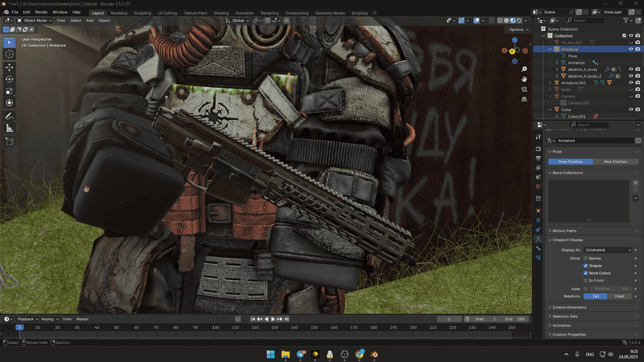Open the Display As dropdown

[x=608, y=250]
